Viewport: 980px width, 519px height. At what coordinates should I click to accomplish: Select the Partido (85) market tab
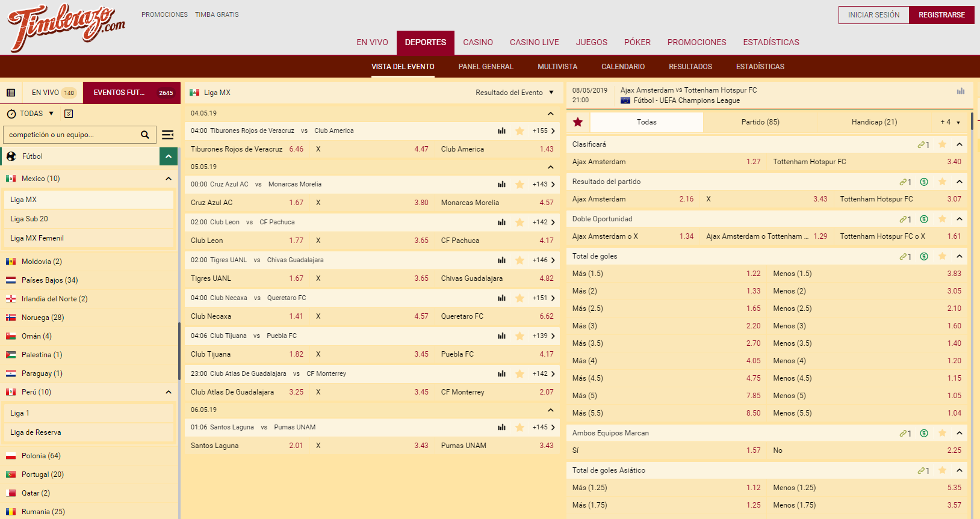click(x=760, y=122)
